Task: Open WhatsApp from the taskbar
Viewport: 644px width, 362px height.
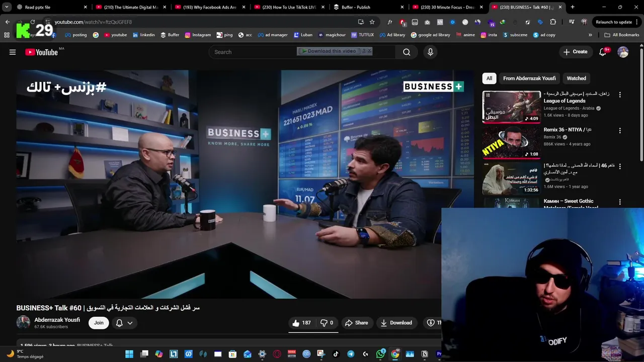Action: point(380,354)
